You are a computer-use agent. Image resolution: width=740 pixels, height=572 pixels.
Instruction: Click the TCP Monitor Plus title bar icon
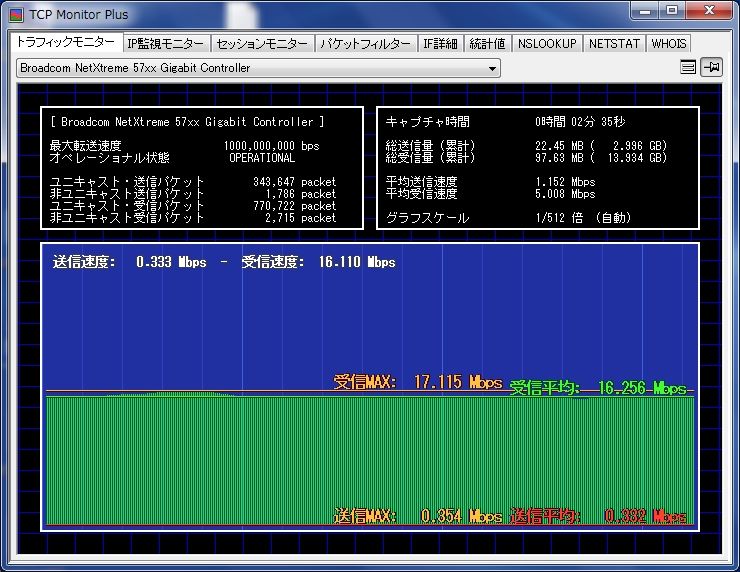click(x=16, y=15)
